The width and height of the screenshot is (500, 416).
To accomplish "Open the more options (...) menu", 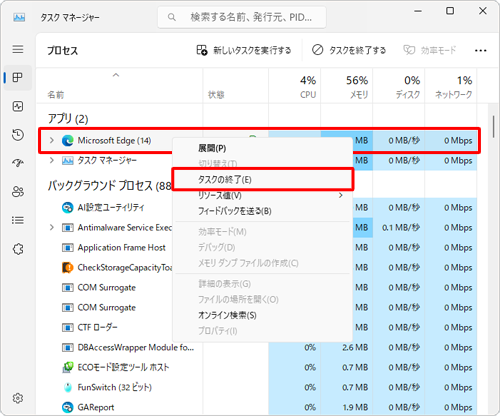I will [x=480, y=51].
